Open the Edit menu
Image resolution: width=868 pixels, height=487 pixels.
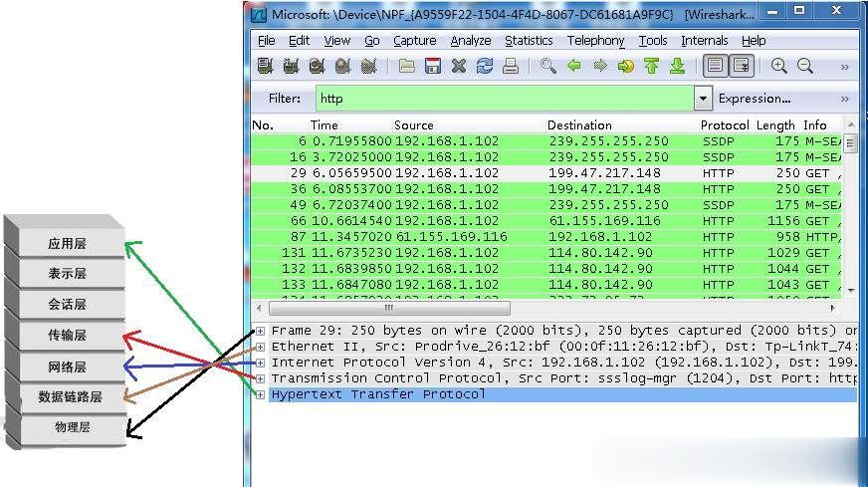299,41
